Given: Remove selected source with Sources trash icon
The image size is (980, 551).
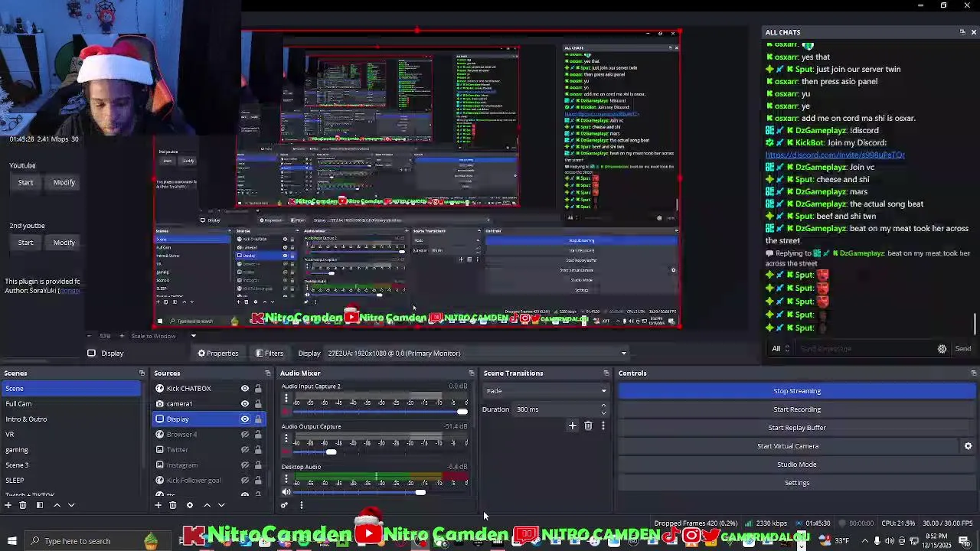Looking at the screenshot, I should coord(172,505).
